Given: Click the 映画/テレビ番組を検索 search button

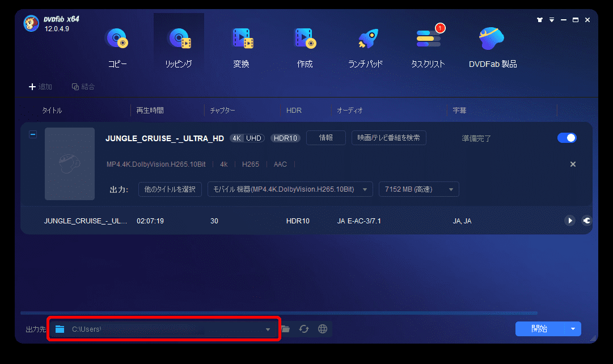Looking at the screenshot, I should pyautogui.click(x=388, y=138).
